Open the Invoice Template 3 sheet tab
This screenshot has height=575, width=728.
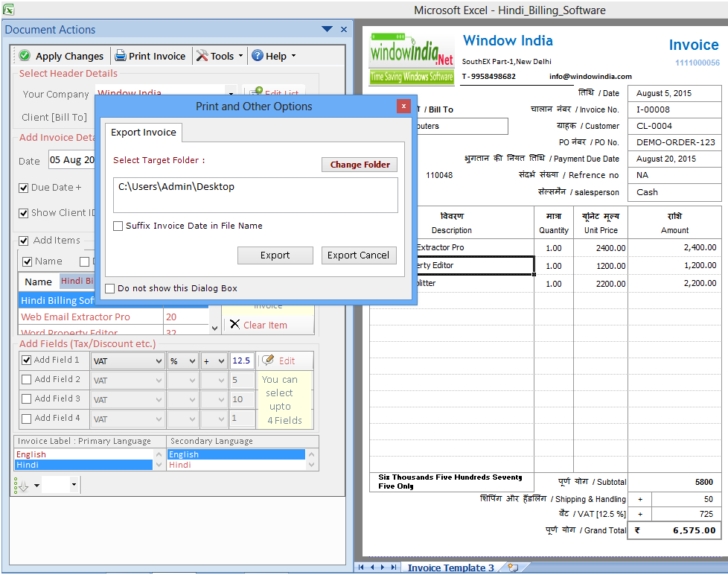click(x=450, y=568)
